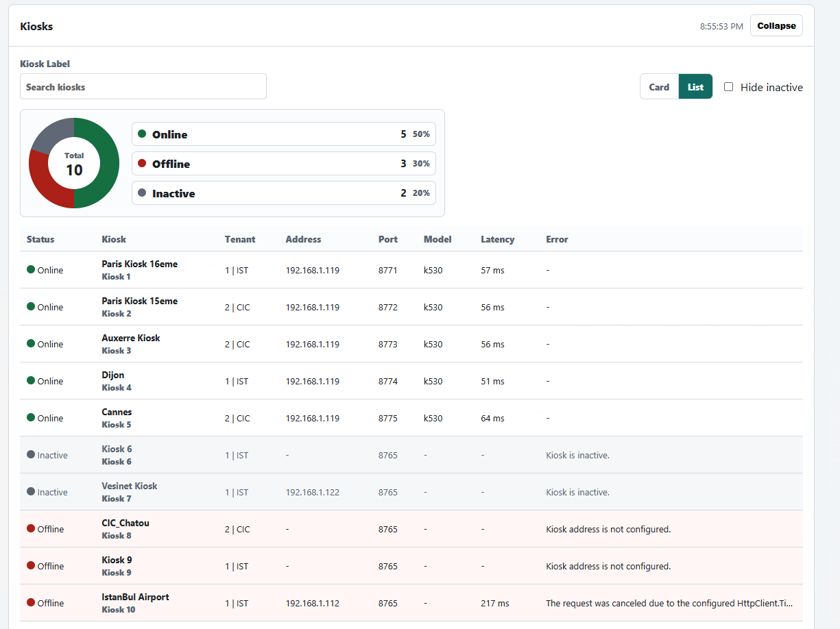840x629 pixels.
Task: Select the List view toggle
Action: tap(695, 87)
